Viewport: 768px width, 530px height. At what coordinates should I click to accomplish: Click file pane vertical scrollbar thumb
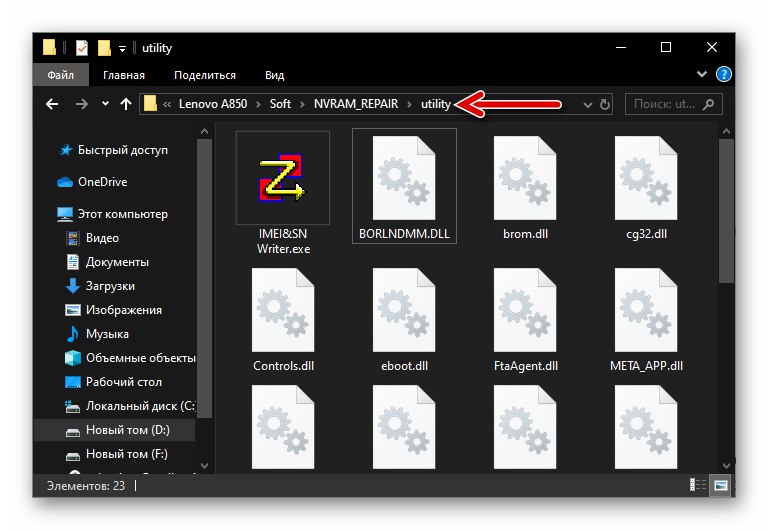[726, 211]
